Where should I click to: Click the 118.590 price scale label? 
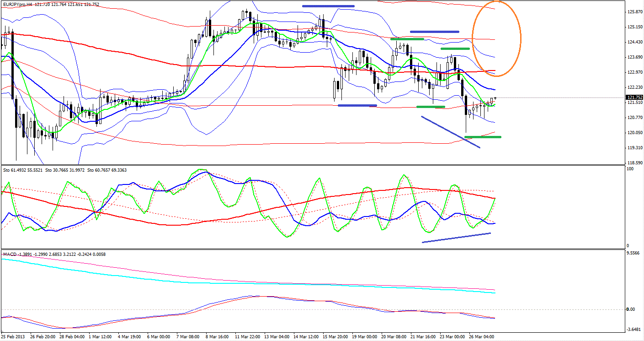point(633,162)
